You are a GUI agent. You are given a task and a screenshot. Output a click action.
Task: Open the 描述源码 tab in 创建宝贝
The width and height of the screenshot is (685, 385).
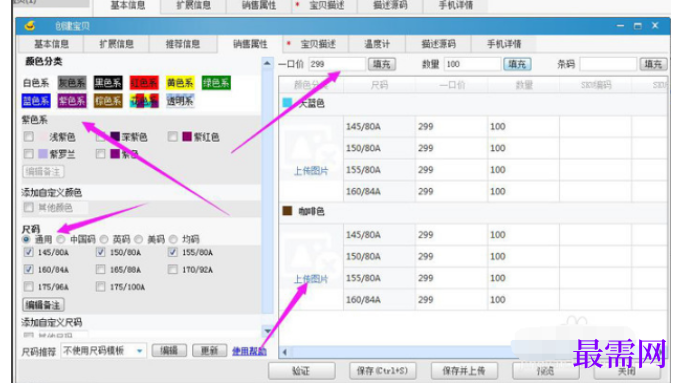(438, 44)
